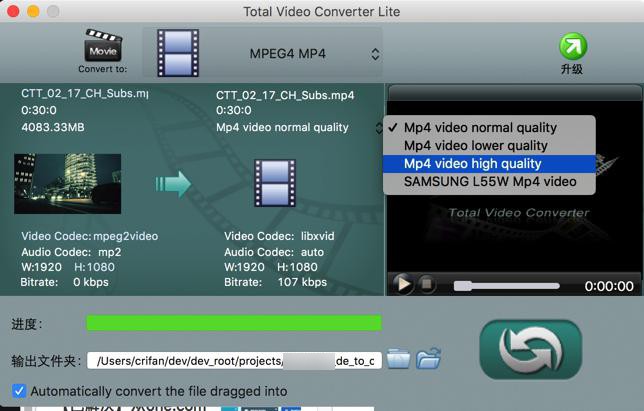Click output filename CTT_02_17_CH_Subs.mp4
Screen dimensions: 644x411
pyautogui.click(x=285, y=95)
